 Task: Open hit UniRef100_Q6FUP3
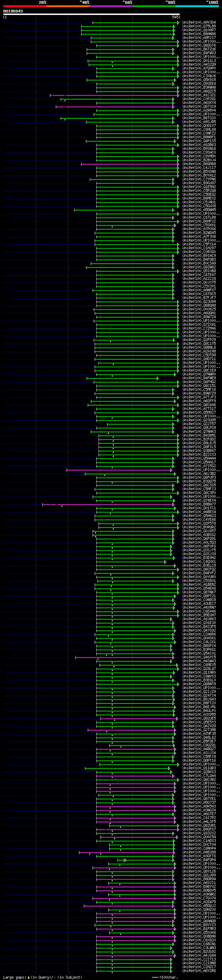(199, 478)
